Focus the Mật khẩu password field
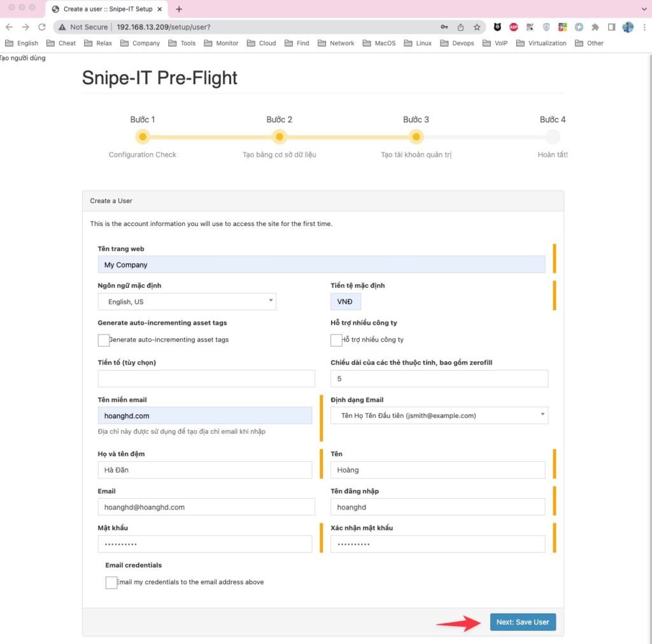 tap(205, 544)
